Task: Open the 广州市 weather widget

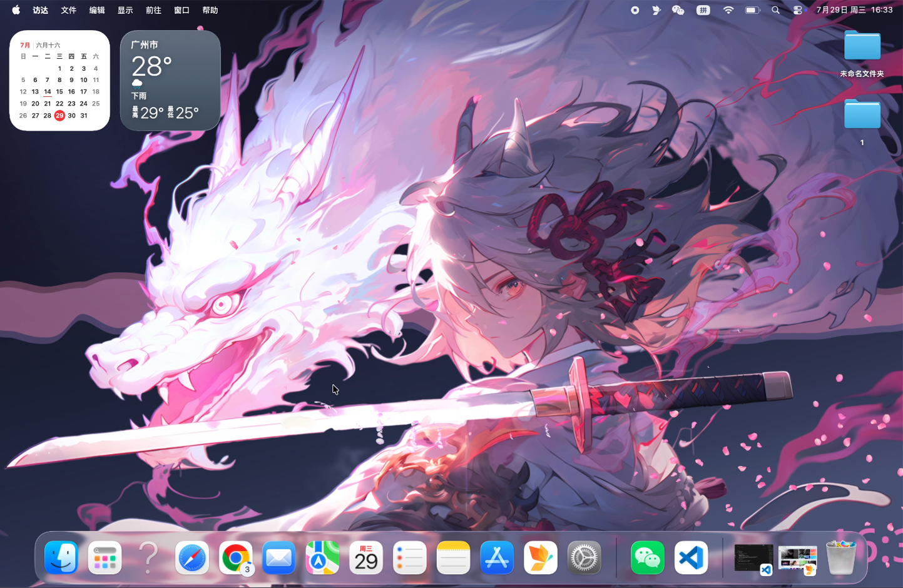Action: (x=170, y=81)
